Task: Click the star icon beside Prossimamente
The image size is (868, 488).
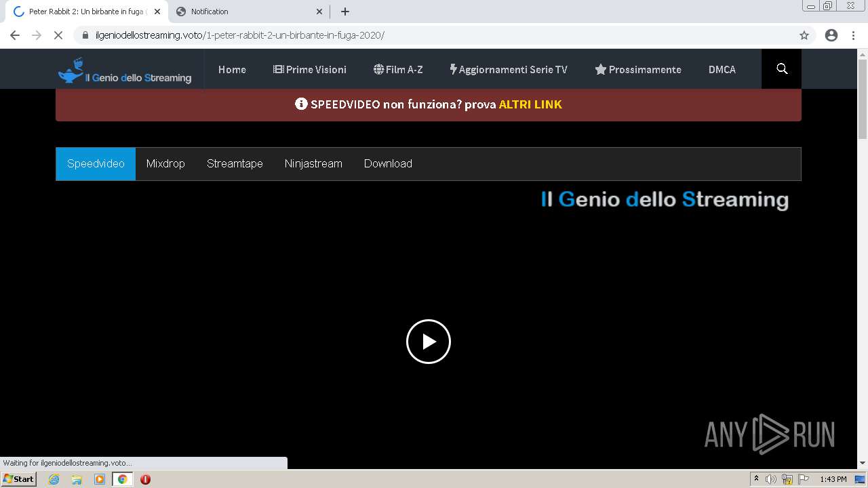Action: coord(600,69)
